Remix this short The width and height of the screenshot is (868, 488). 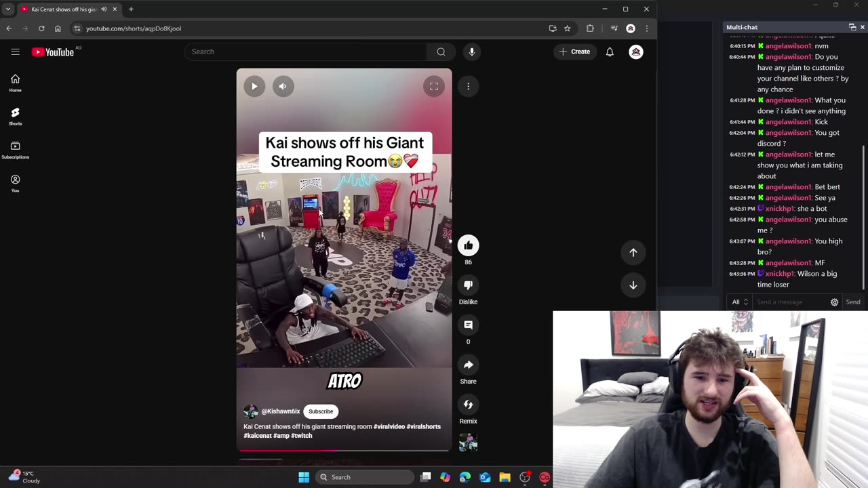468,405
